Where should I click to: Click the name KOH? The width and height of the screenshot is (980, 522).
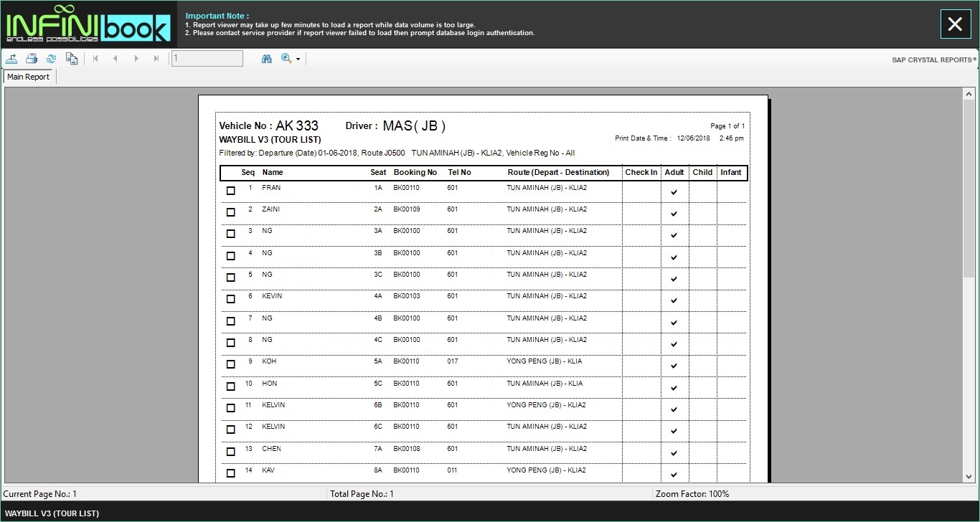coord(269,361)
